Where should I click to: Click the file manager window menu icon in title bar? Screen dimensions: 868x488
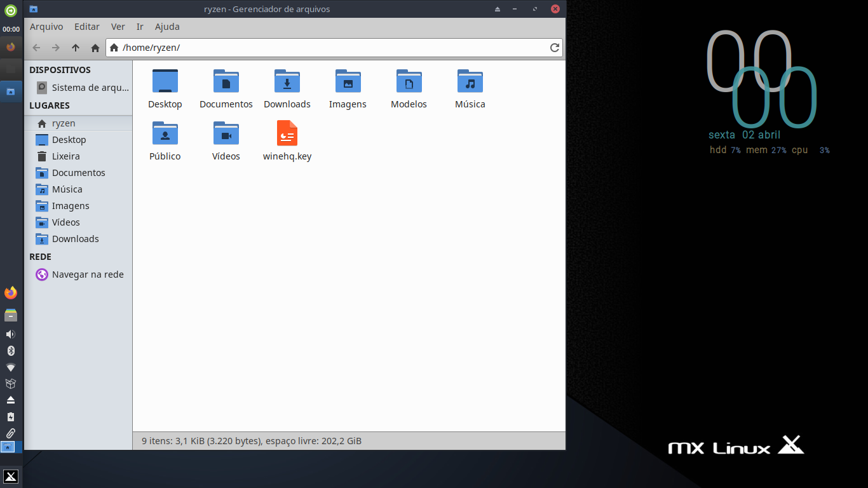click(x=34, y=9)
